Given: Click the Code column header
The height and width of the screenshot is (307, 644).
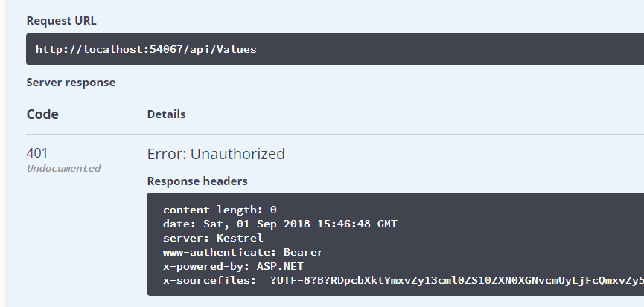Looking at the screenshot, I should tap(42, 114).
